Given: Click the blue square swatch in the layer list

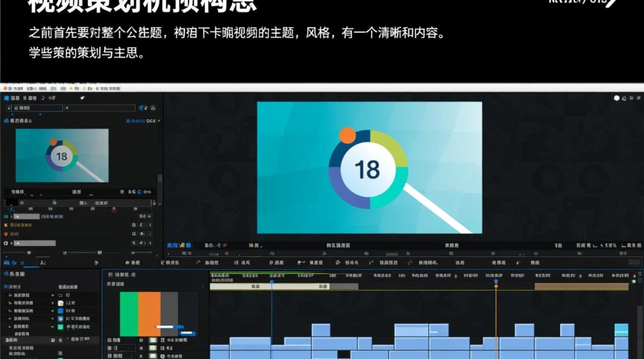Looking at the screenshot, I should point(61,311).
